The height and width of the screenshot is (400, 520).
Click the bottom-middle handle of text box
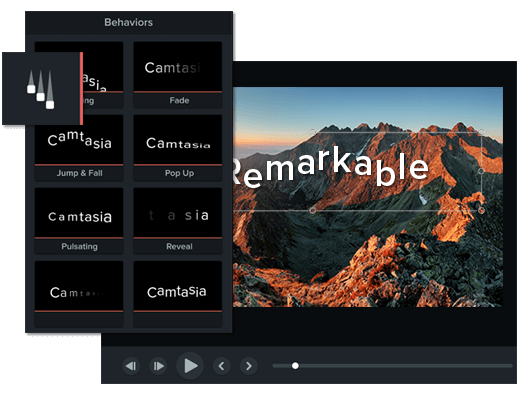[312, 210]
